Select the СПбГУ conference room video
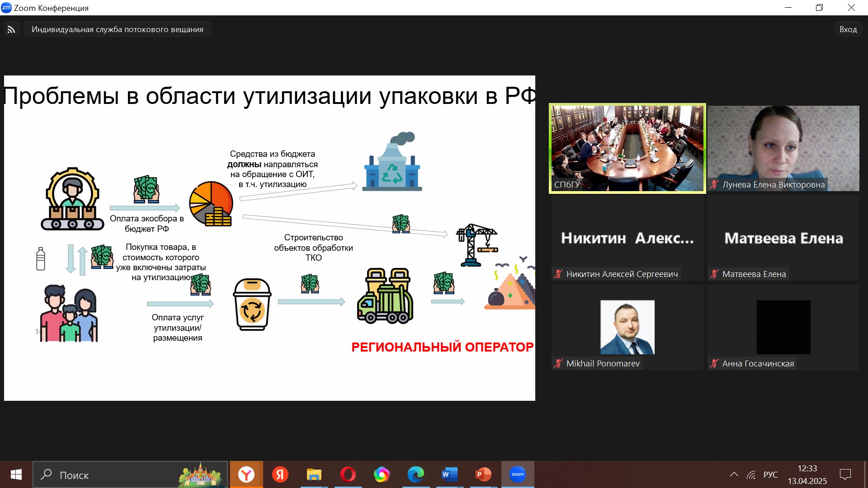The height and width of the screenshot is (488, 868). tap(627, 148)
